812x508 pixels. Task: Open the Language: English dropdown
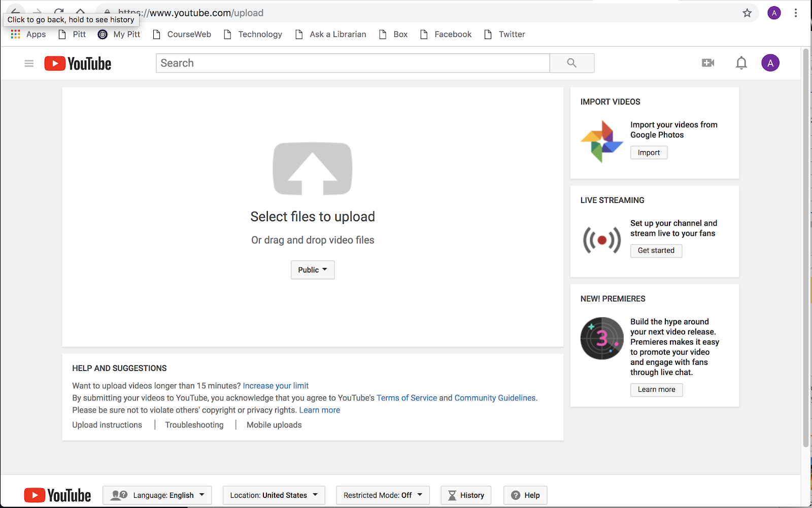click(x=157, y=495)
